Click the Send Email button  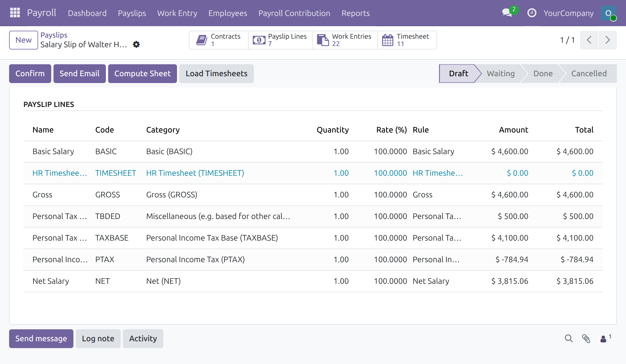pos(80,74)
